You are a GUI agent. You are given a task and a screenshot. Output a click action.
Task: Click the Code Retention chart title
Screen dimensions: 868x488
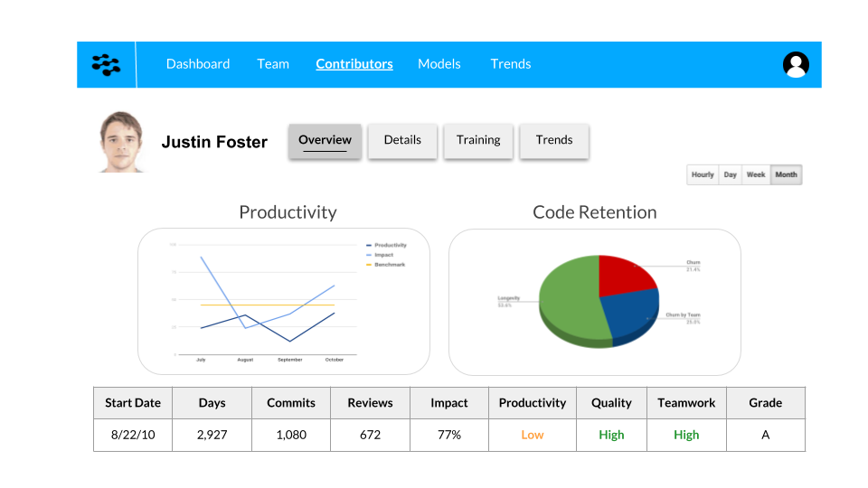[x=595, y=212]
